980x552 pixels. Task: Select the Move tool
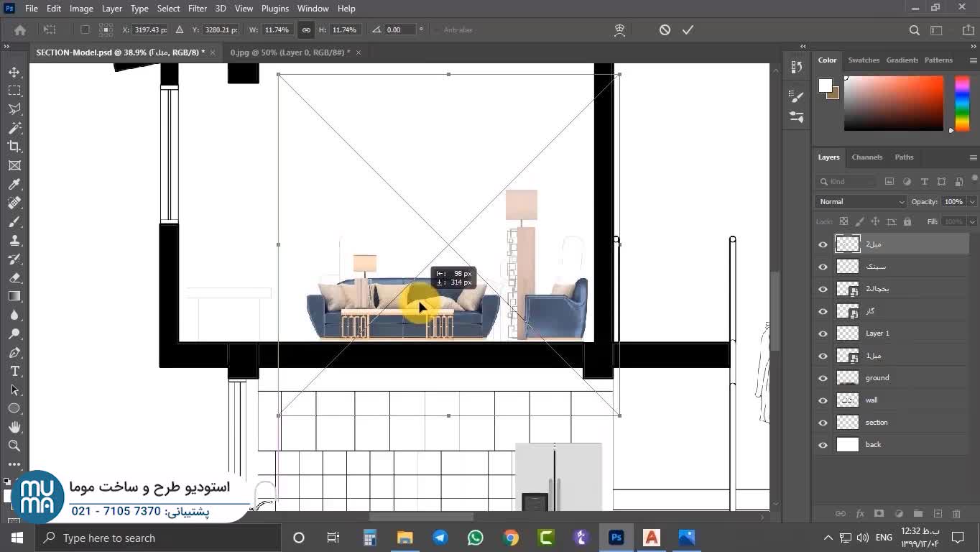(14, 72)
